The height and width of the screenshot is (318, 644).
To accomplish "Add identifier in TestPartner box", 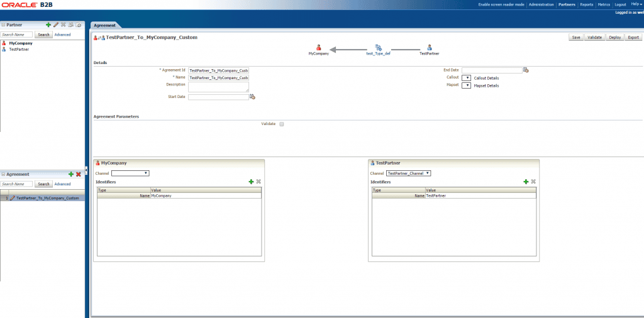I will tap(526, 182).
